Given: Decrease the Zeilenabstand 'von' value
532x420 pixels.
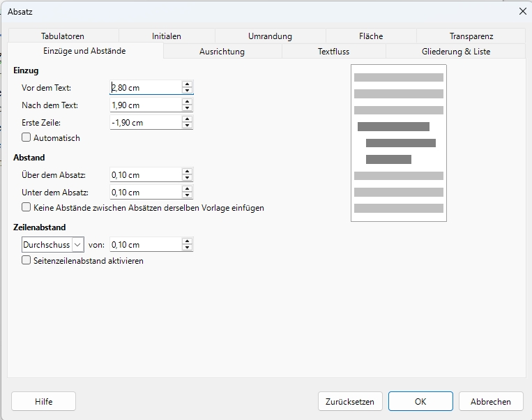Looking at the screenshot, I should pyautogui.click(x=187, y=248).
